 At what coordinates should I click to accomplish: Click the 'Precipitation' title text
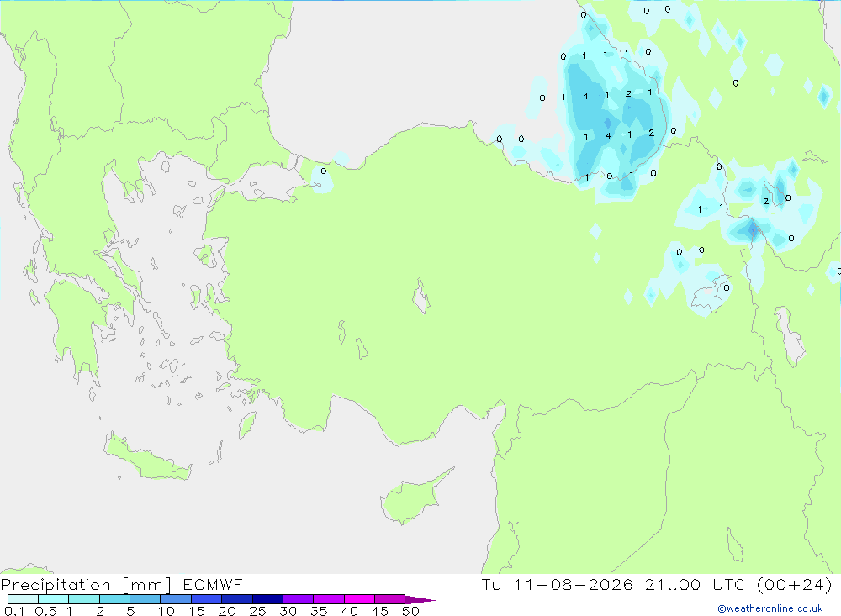56,585
